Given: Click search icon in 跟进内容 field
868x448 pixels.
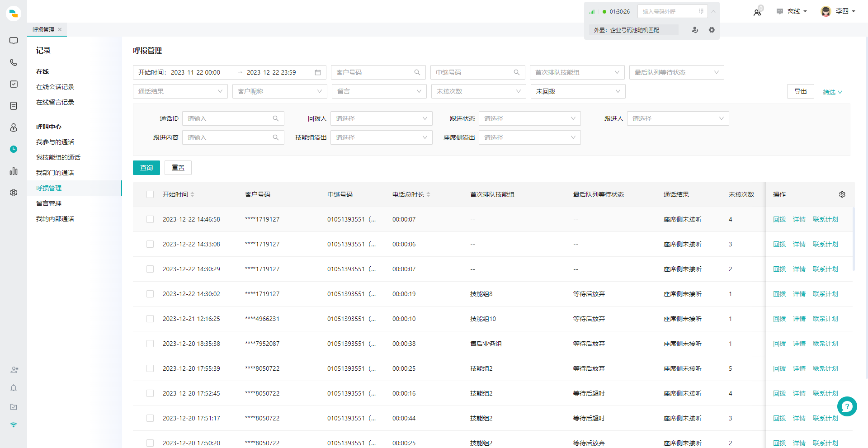Looking at the screenshot, I should [276, 137].
